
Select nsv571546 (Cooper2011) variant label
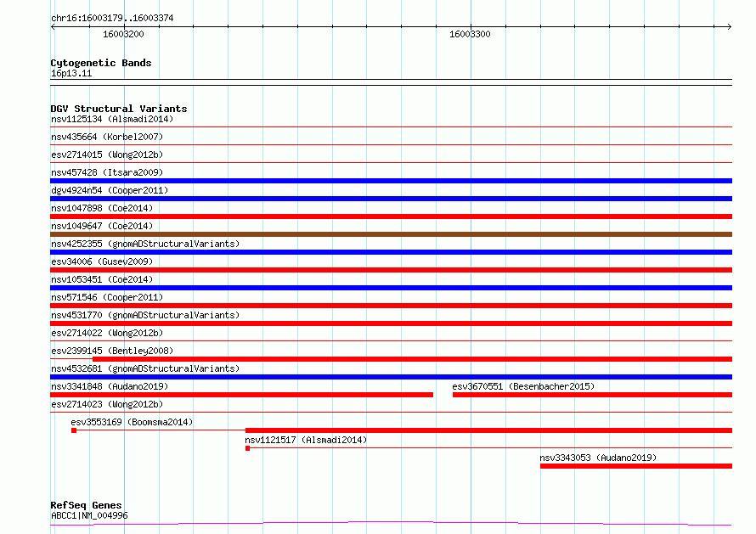[107, 297]
